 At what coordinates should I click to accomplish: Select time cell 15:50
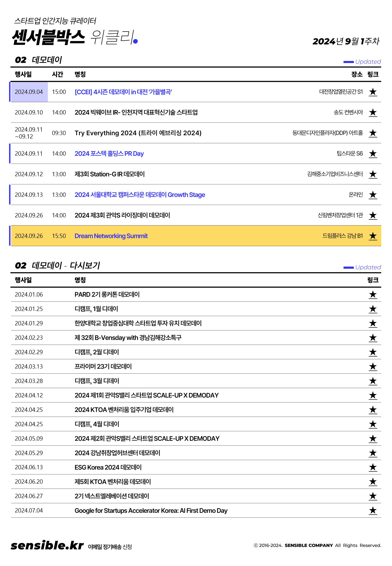tap(59, 236)
